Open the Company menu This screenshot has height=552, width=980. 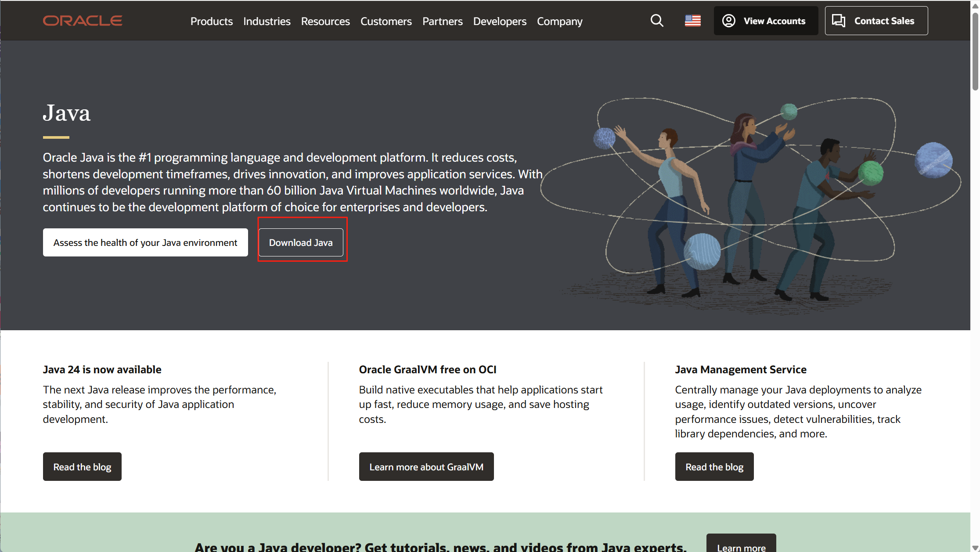tap(560, 21)
